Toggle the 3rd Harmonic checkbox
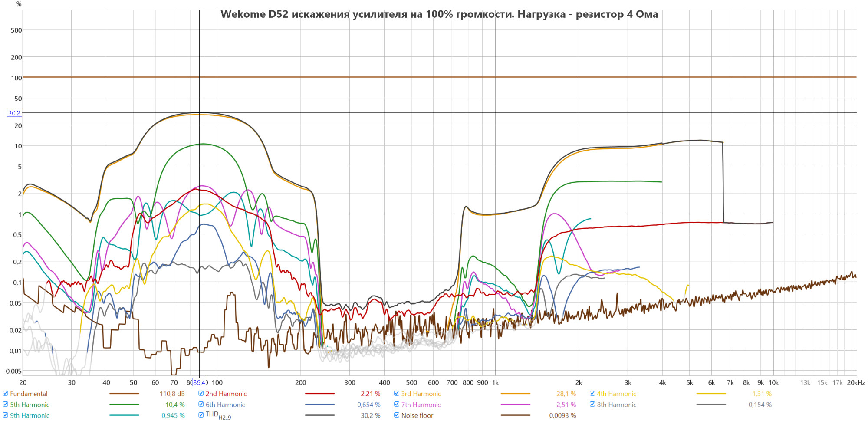 (397, 393)
